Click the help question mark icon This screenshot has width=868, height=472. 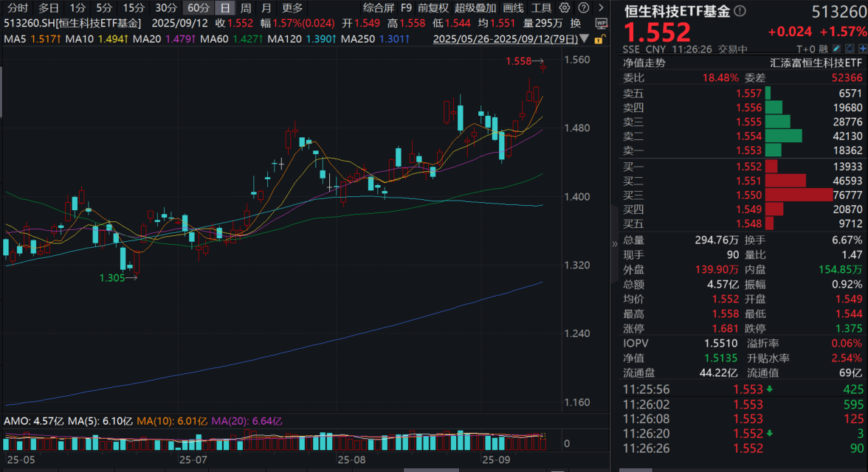[x=583, y=8]
